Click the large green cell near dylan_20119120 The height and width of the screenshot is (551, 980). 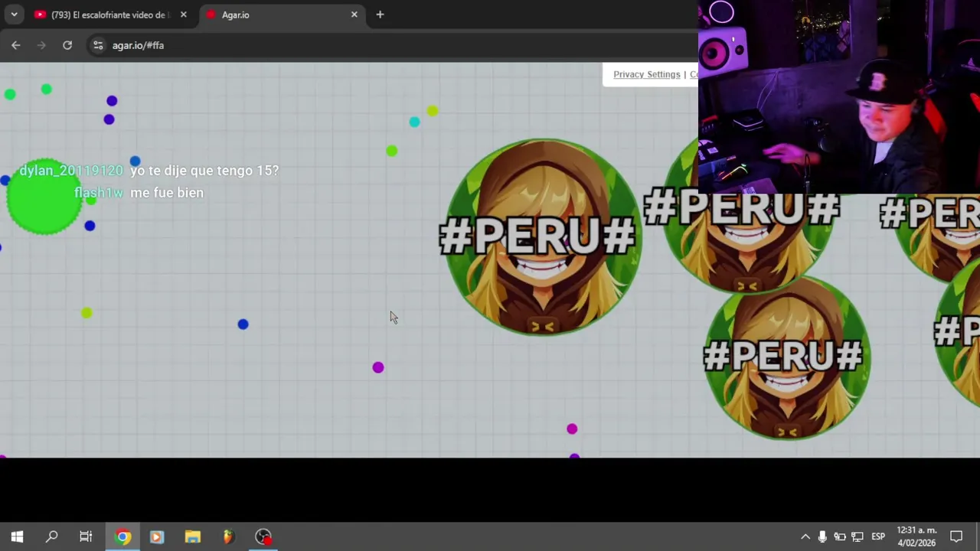pos(44,197)
